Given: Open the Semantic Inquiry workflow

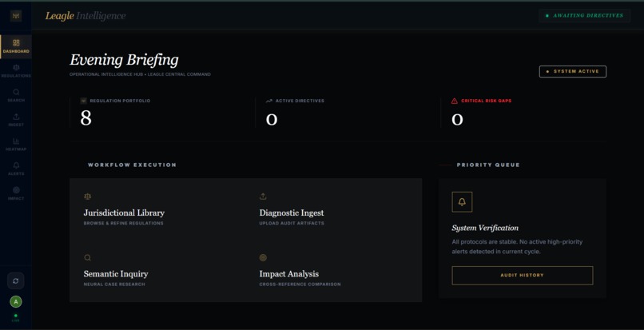Looking at the screenshot, I should click(116, 274).
